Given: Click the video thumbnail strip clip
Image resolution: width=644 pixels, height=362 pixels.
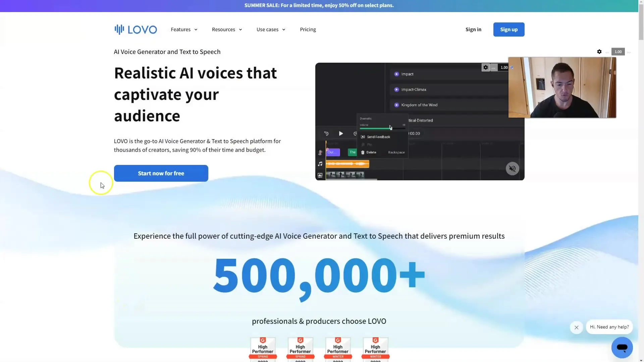Looking at the screenshot, I should point(345,175).
